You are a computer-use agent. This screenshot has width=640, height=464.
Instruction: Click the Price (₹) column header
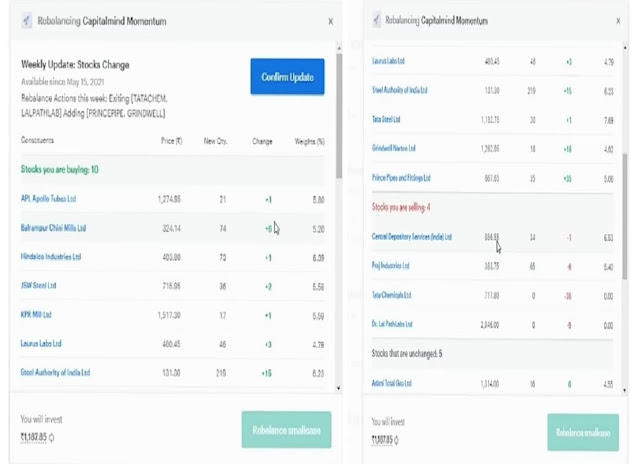171,141
